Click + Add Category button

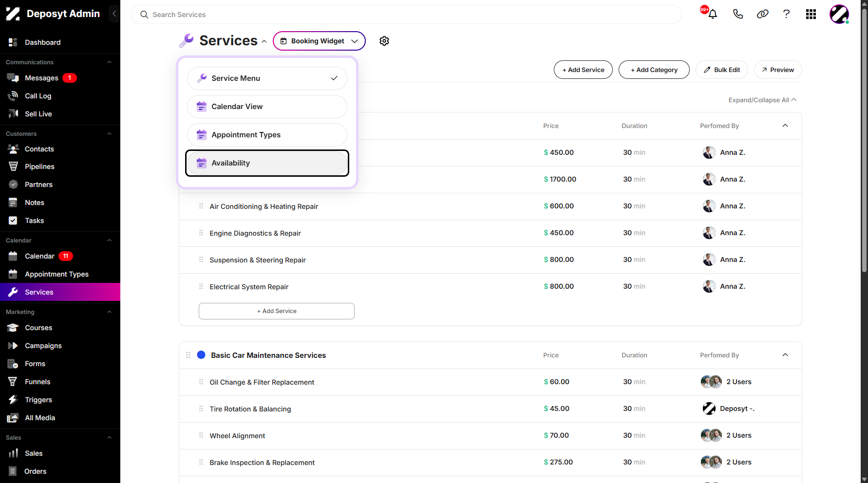[x=654, y=70]
